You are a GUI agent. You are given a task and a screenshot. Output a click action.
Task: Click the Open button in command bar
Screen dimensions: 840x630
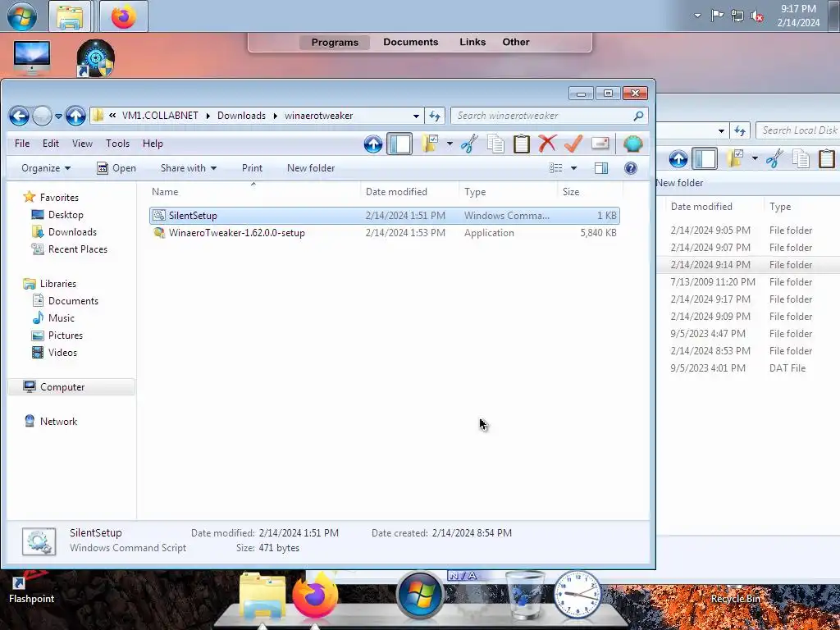(116, 168)
